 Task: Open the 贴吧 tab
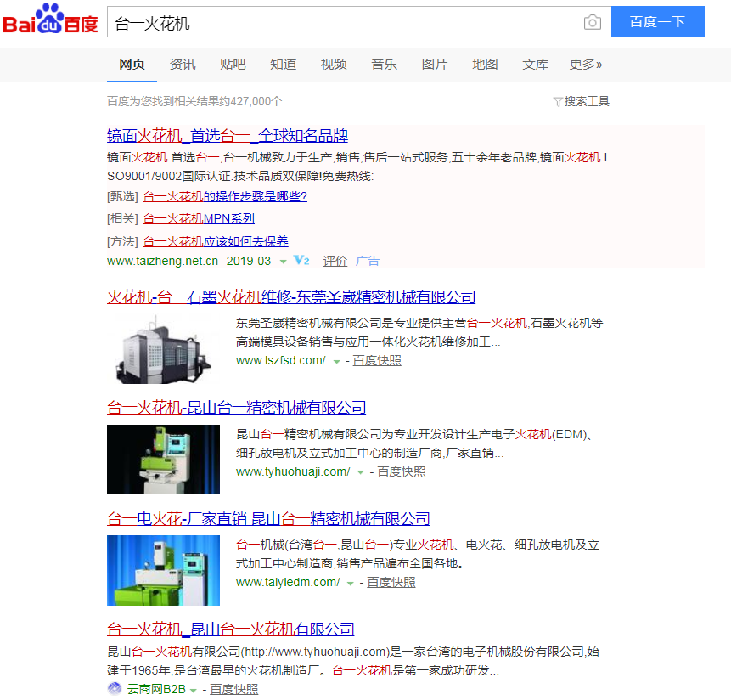point(233,65)
